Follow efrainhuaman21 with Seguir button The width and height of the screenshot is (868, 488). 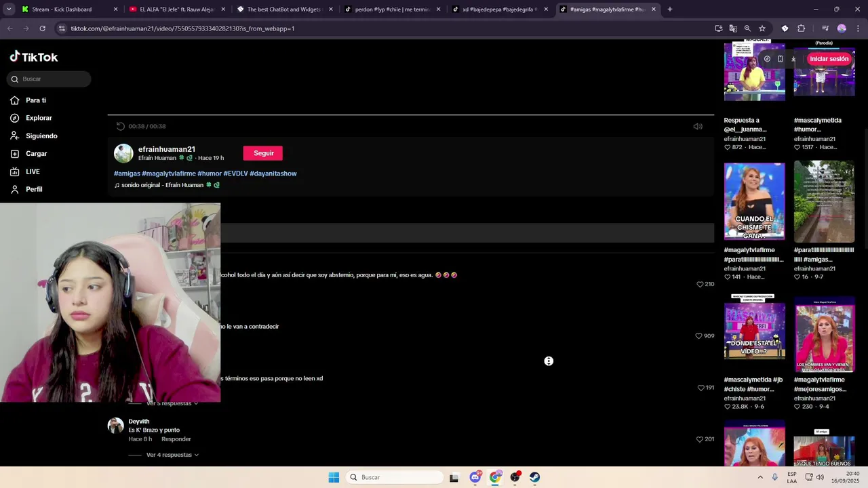tap(263, 153)
